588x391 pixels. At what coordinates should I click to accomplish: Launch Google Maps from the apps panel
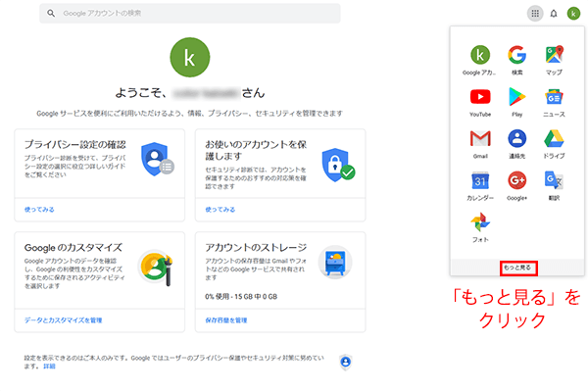pos(555,60)
